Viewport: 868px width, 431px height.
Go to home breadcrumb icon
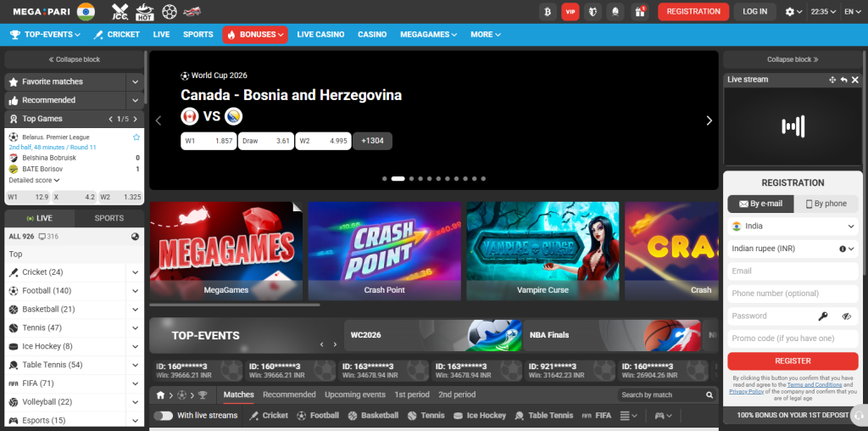pyautogui.click(x=160, y=395)
